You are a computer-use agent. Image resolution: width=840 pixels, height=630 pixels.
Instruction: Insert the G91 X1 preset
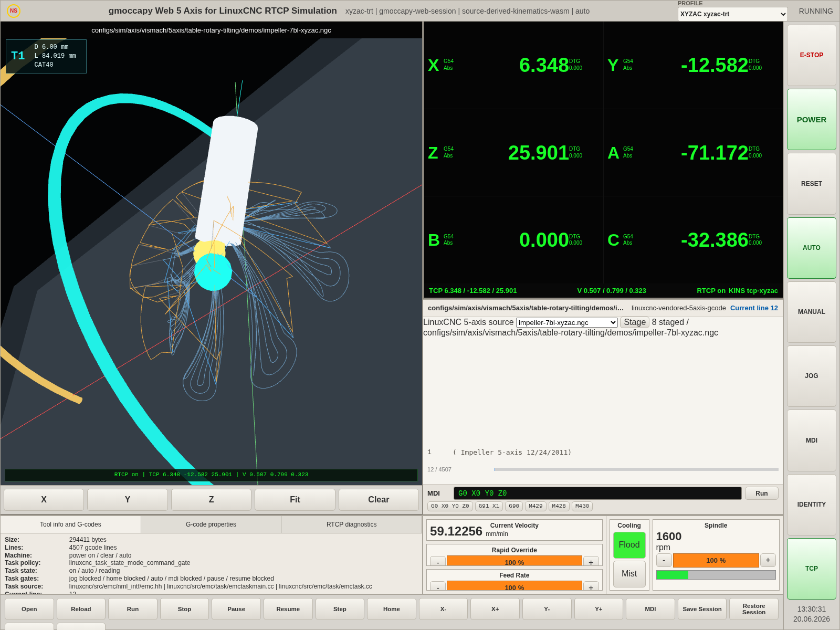tap(489, 506)
